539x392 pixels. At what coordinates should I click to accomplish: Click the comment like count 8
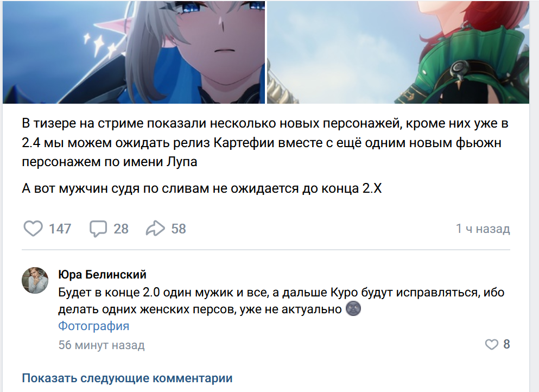point(506,344)
